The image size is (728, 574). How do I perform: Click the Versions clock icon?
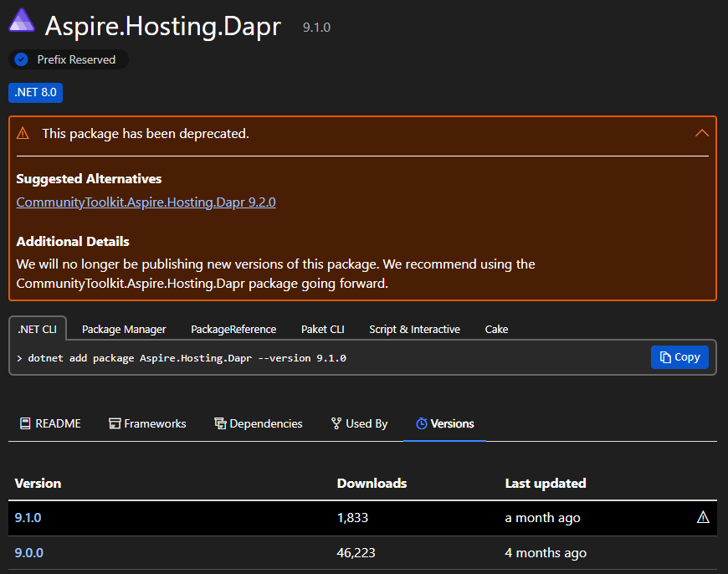point(422,423)
